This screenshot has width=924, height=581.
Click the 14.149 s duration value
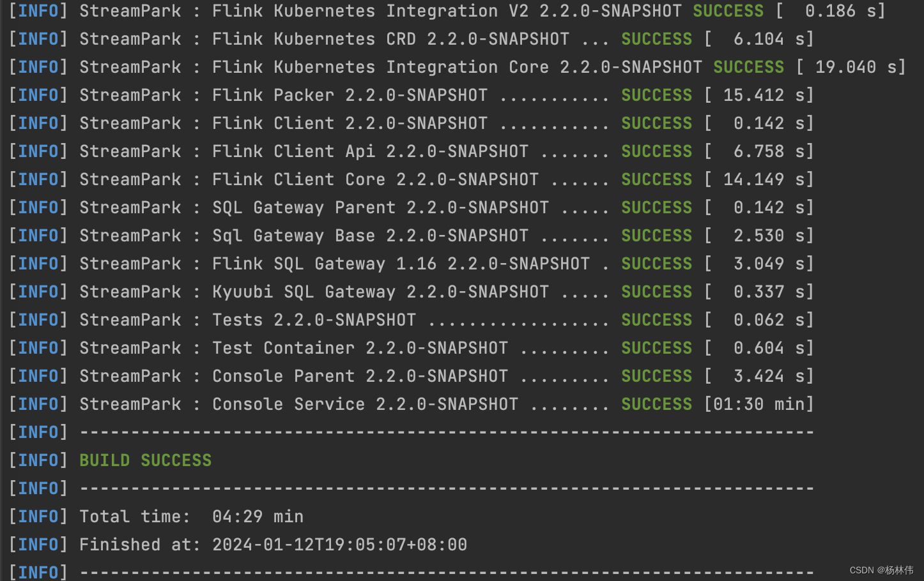[x=764, y=179]
